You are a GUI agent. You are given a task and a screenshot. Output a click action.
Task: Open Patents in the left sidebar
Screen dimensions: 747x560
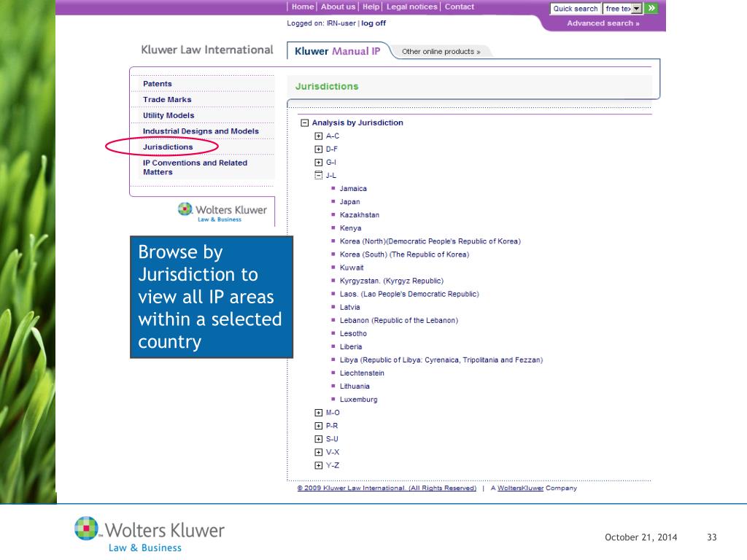click(158, 84)
